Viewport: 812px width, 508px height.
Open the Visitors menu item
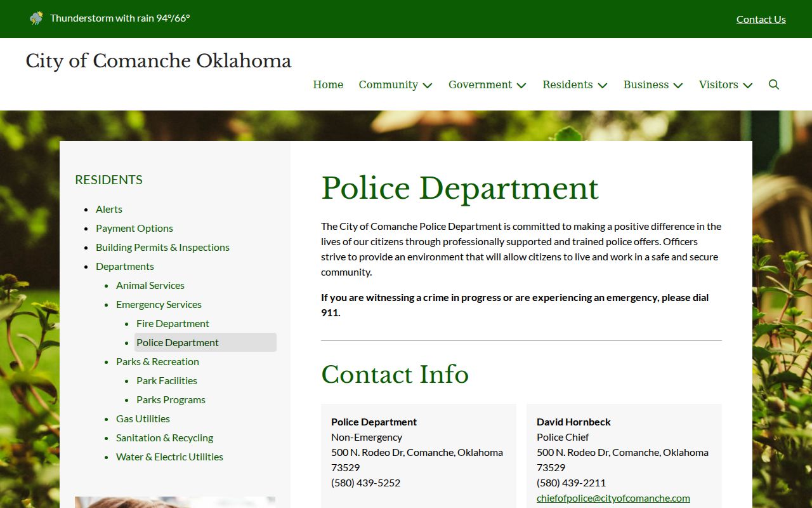coord(718,84)
